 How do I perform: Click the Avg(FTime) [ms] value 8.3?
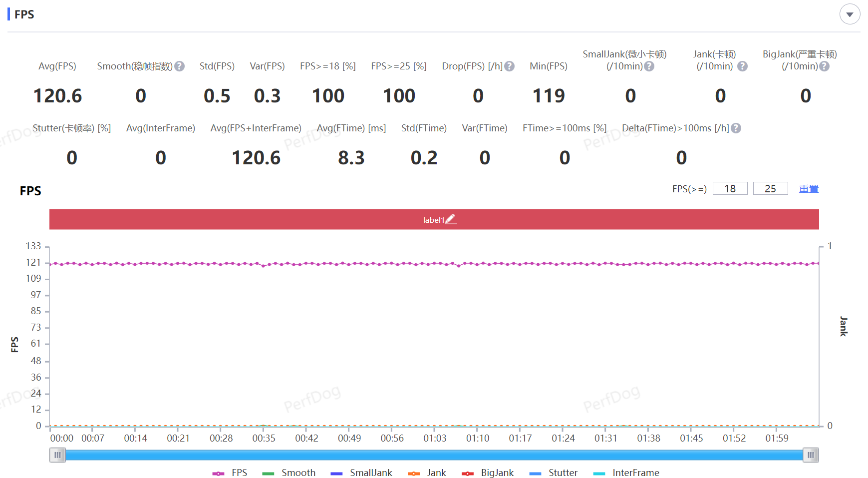(x=351, y=158)
